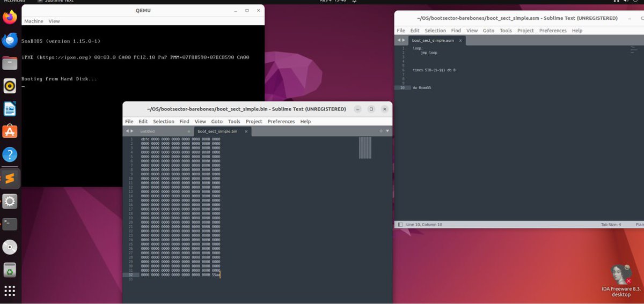Open the Plain Text syntax selector in status bar
The image size is (644, 304).
[640, 225]
